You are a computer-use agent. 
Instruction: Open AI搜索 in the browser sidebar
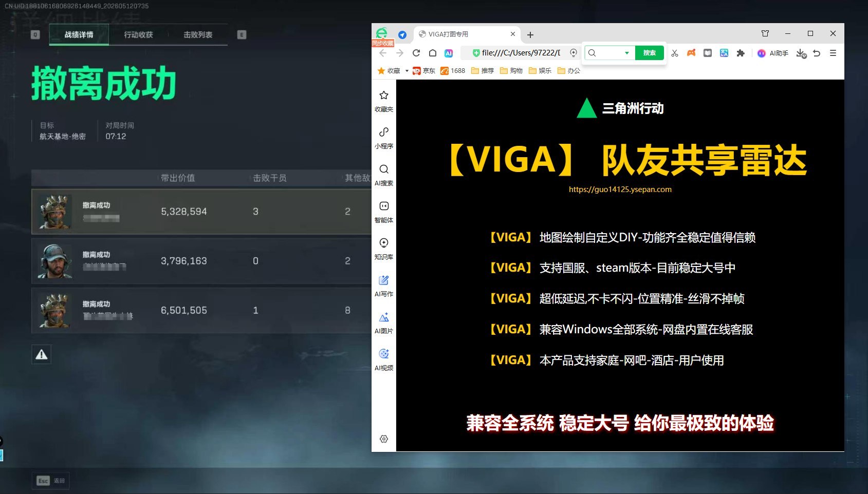coord(384,175)
